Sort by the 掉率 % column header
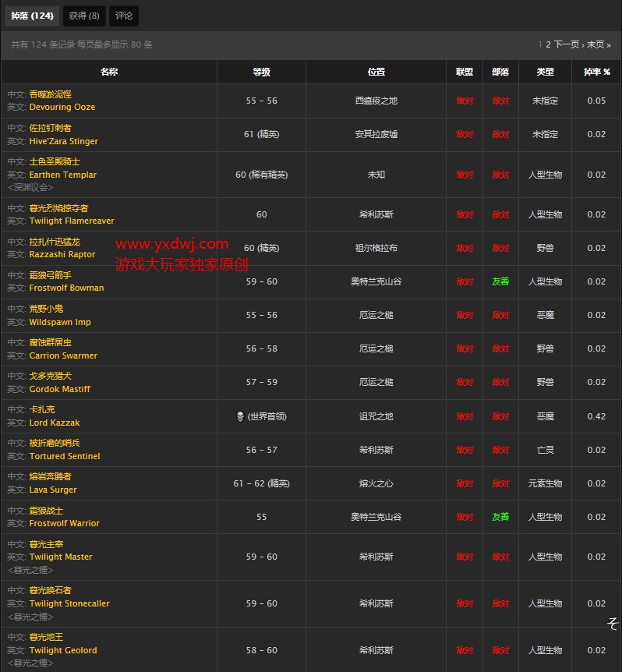The width and height of the screenshot is (622, 672). [596, 72]
